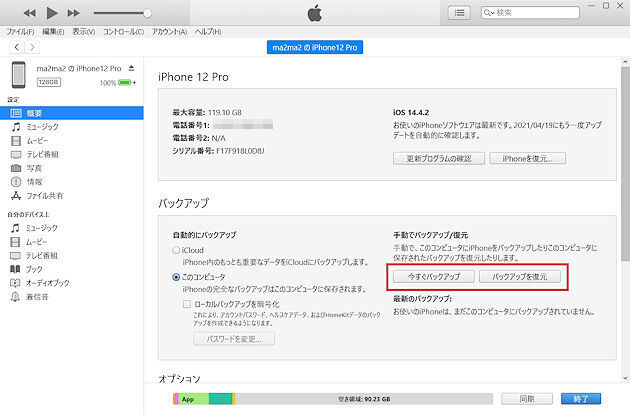Enable ローカルバックアップを暗号化 checkbox

(x=186, y=303)
